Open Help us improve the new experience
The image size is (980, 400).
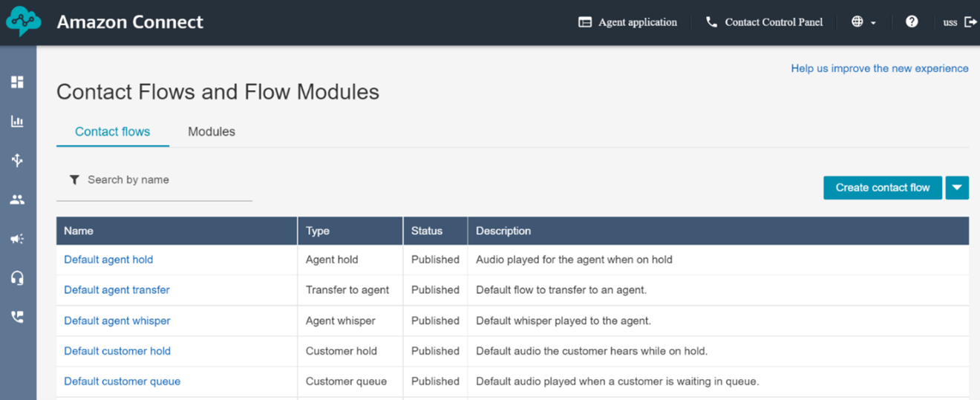(x=880, y=68)
